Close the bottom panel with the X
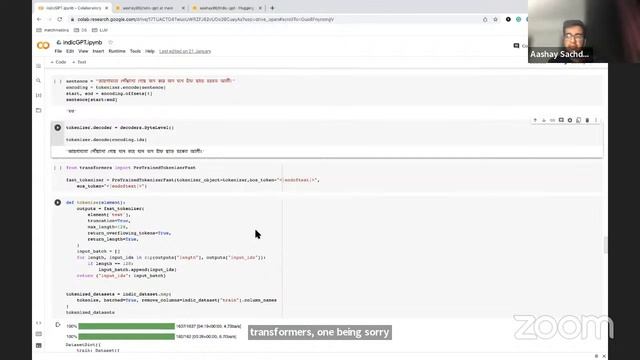The height and width of the screenshot is (360, 640). pos(604,356)
